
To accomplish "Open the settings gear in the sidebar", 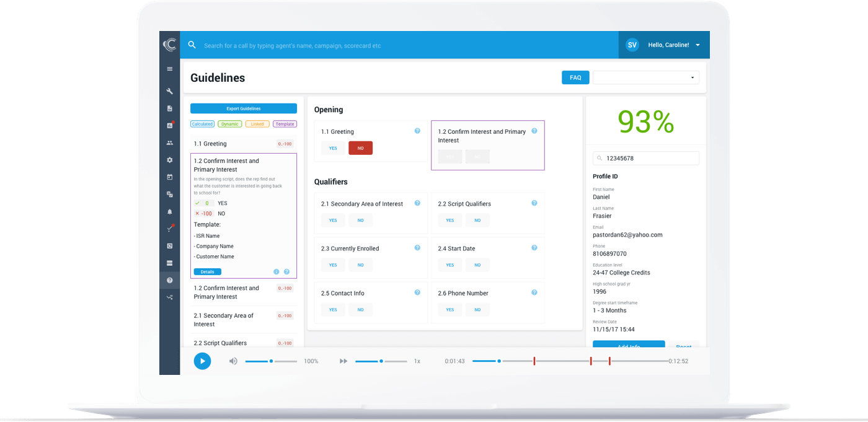I will click(x=169, y=160).
